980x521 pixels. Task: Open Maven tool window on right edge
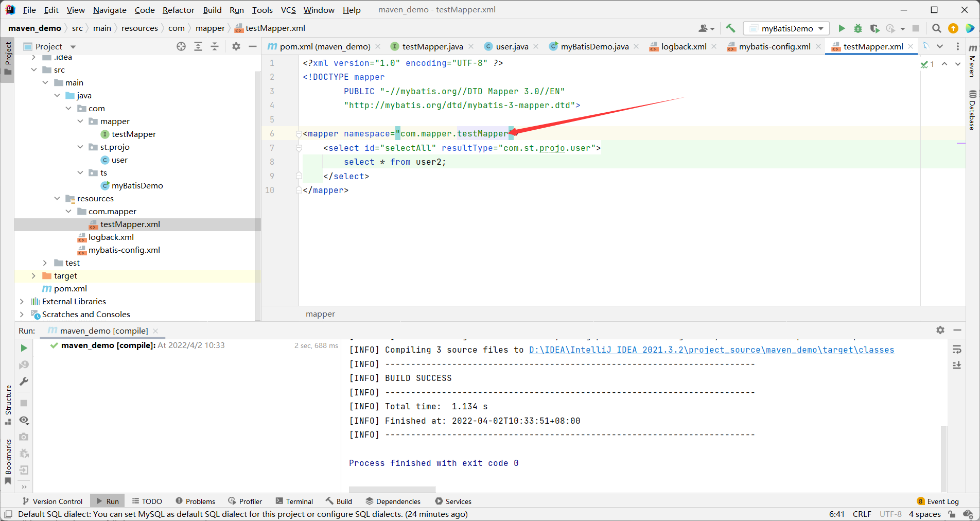pos(972,60)
